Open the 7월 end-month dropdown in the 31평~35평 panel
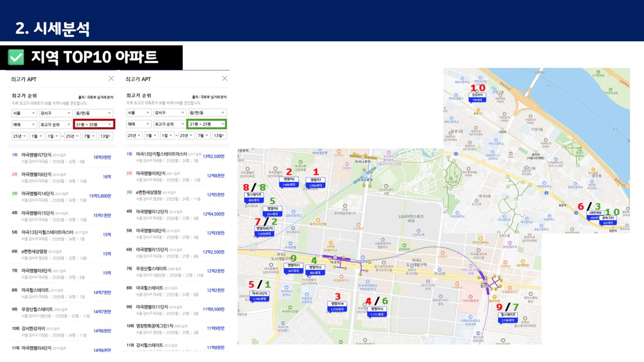 [x=90, y=136]
